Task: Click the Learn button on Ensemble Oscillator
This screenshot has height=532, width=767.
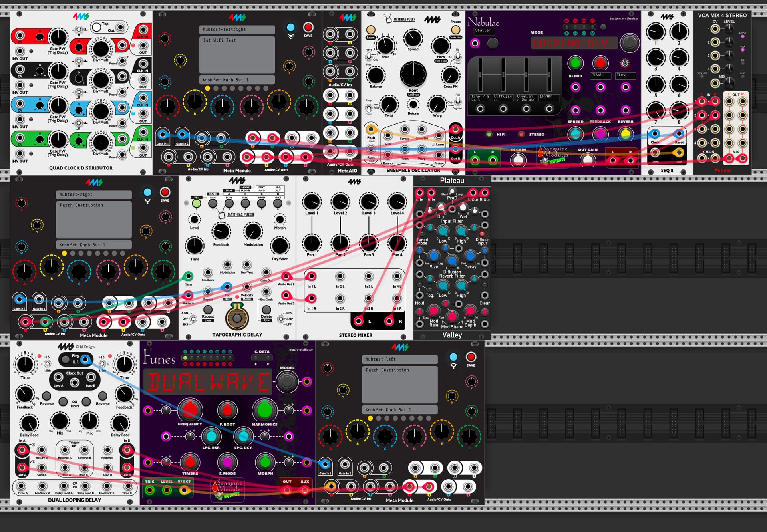Action: (x=371, y=30)
